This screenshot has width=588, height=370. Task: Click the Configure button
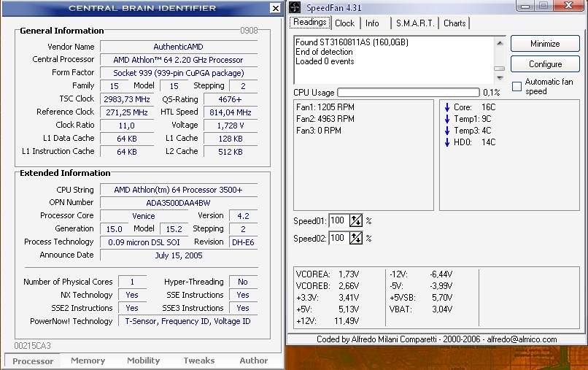pyautogui.click(x=545, y=64)
